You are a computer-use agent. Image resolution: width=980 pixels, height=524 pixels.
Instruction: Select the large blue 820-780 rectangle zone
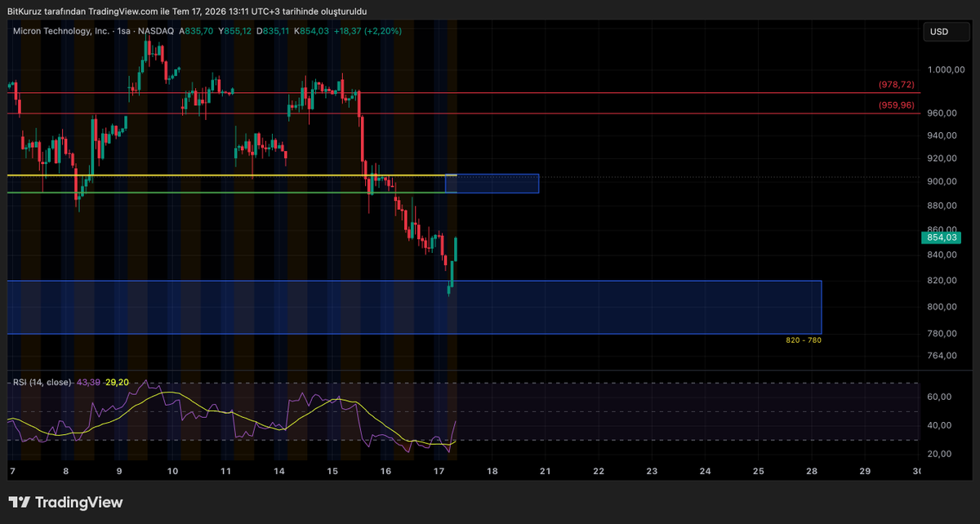click(414, 307)
